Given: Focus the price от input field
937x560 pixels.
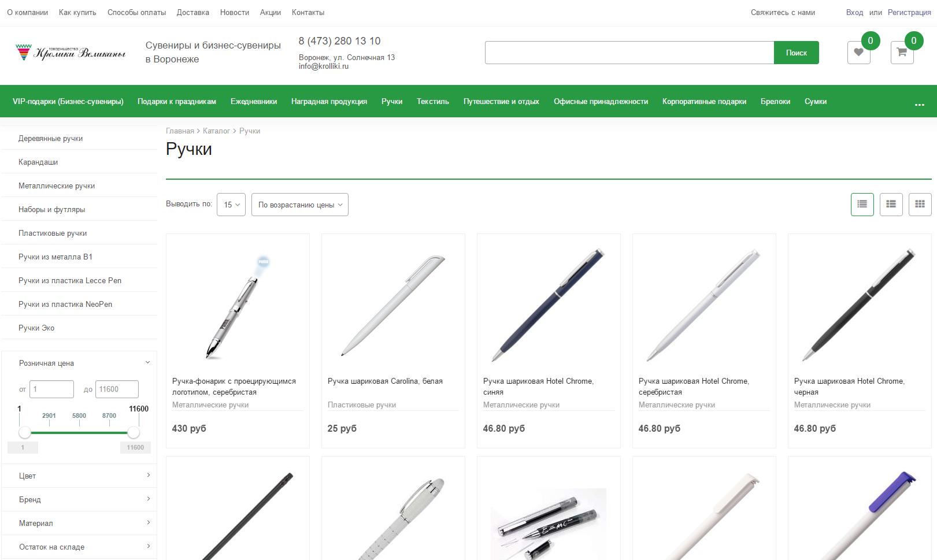Looking at the screenshot, I should pyautogui.click(x=52, y=389).
